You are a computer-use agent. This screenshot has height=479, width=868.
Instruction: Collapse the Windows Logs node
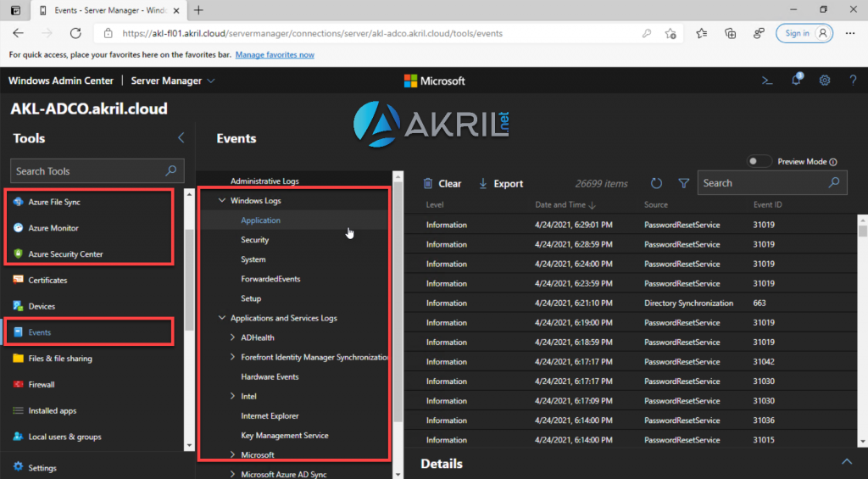tap(222, 200)
